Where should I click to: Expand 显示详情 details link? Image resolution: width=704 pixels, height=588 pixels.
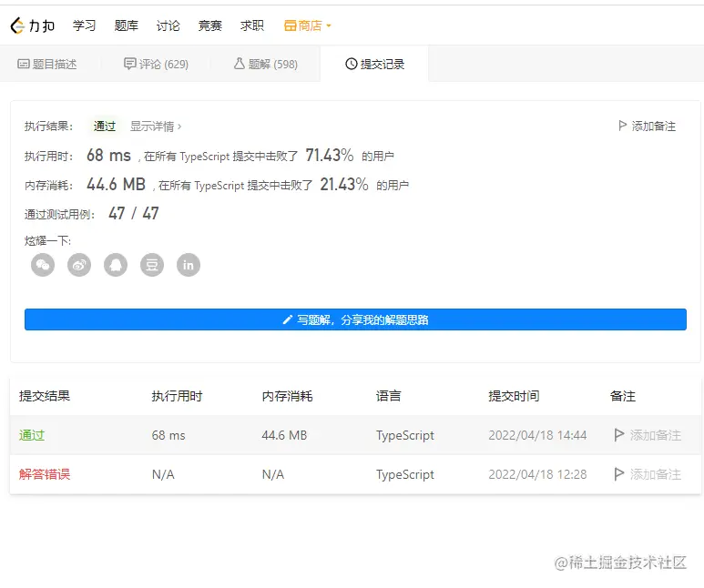coord(156,127)
